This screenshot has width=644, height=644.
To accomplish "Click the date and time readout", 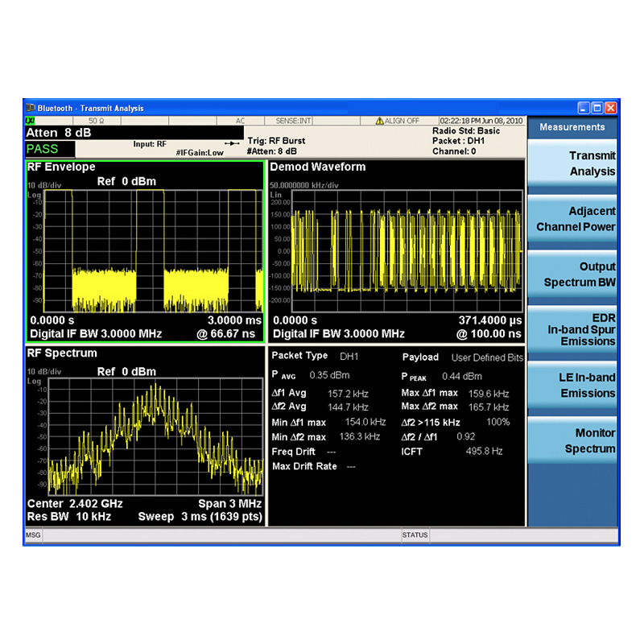I will [x=481, y=121].
